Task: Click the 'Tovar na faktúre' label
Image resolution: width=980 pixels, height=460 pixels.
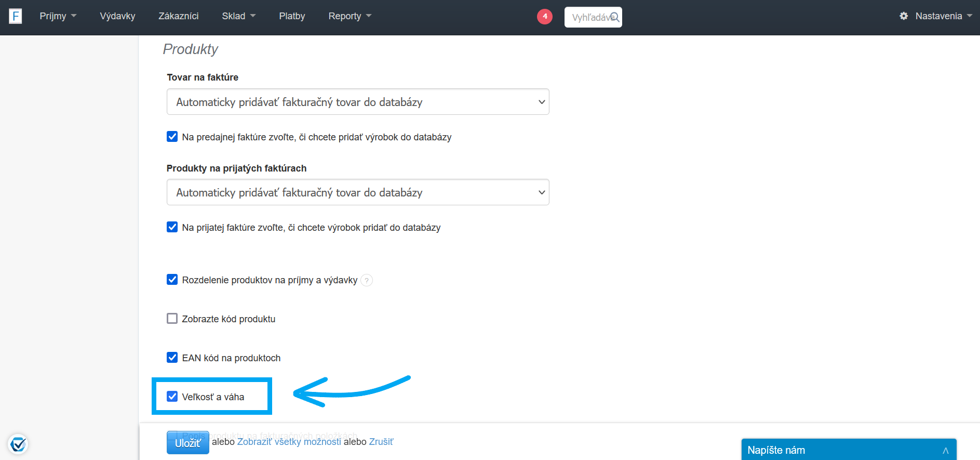Action: click(203, 77)
